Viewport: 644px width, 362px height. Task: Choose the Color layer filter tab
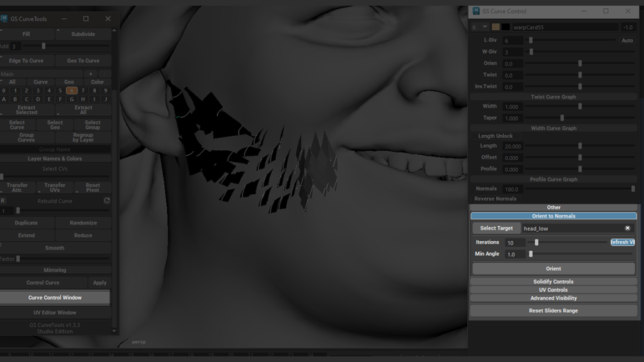[97, 82]
